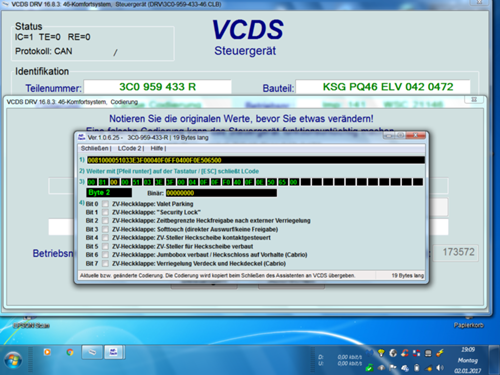Screen dimensions: 500x375
Task: Check Bit 4 Heckscheibe kontaktgesteuert box
Action: [105, 238]
